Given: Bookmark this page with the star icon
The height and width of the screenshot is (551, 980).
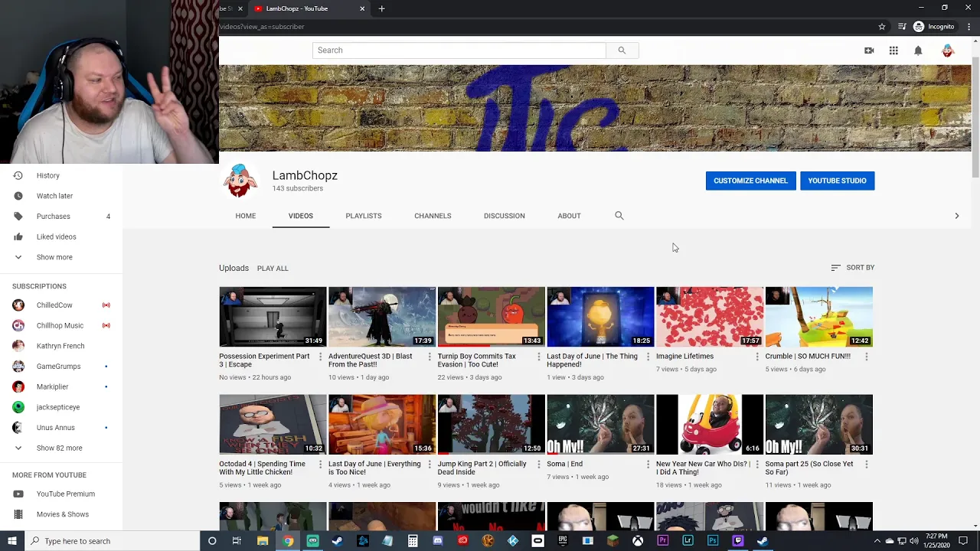Looking at the screenshot, I should pos(882,27).
